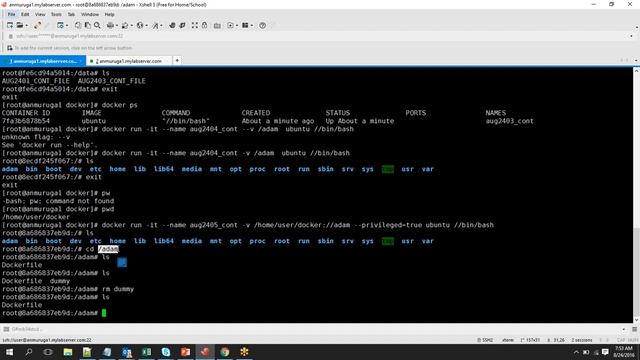The height and width of the screenshot is (360, 640).
Task: Click the session Properties toolbar icon
Action: (60, 25)
